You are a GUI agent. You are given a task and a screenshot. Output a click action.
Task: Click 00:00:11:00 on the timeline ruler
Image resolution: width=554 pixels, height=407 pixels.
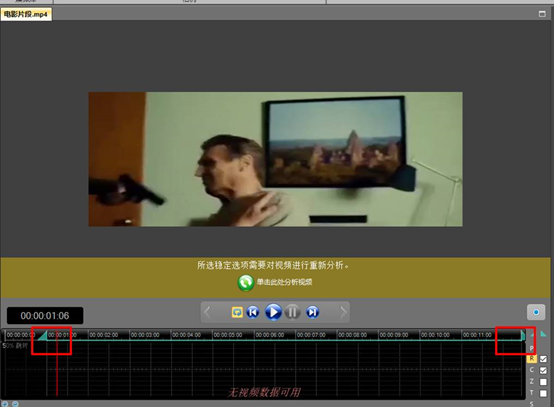[x=477, y=335]
